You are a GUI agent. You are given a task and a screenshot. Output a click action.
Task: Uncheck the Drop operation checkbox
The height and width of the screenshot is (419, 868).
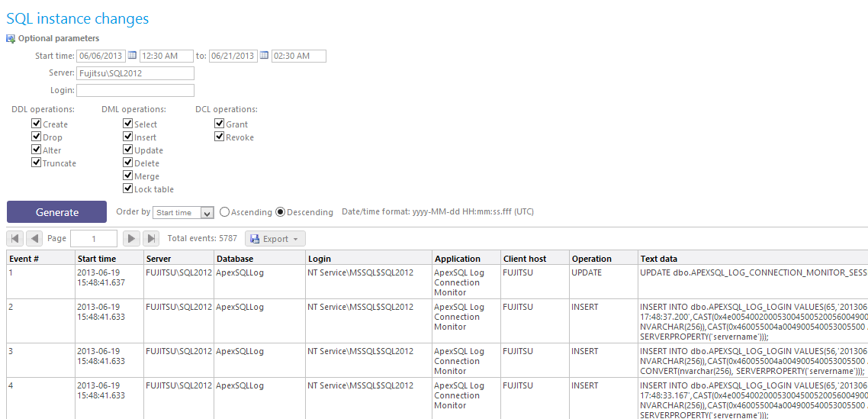click(37, 137)
